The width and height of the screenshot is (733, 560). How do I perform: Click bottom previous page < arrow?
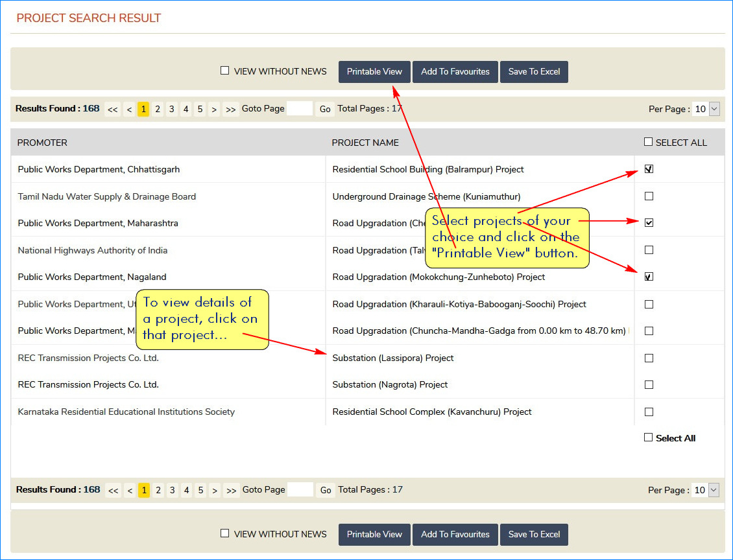tap(130, 491)
